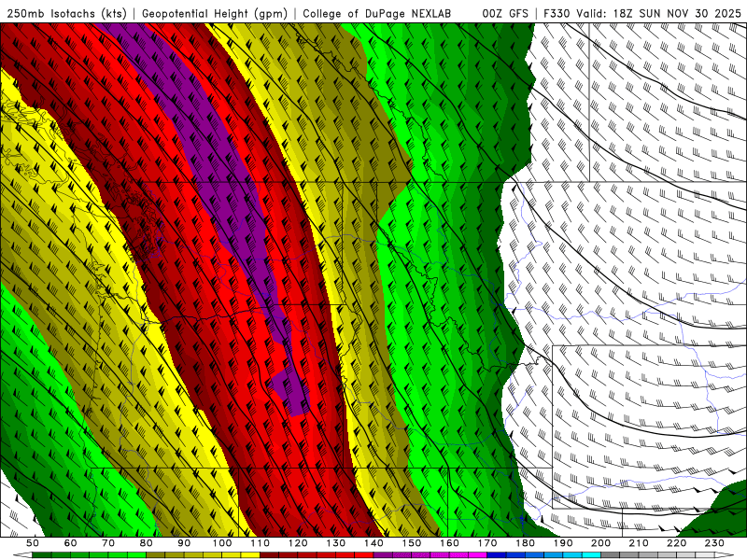Select the darkest gray swatch in color bar
Screen dimensions: 747x560
[611, 554]
